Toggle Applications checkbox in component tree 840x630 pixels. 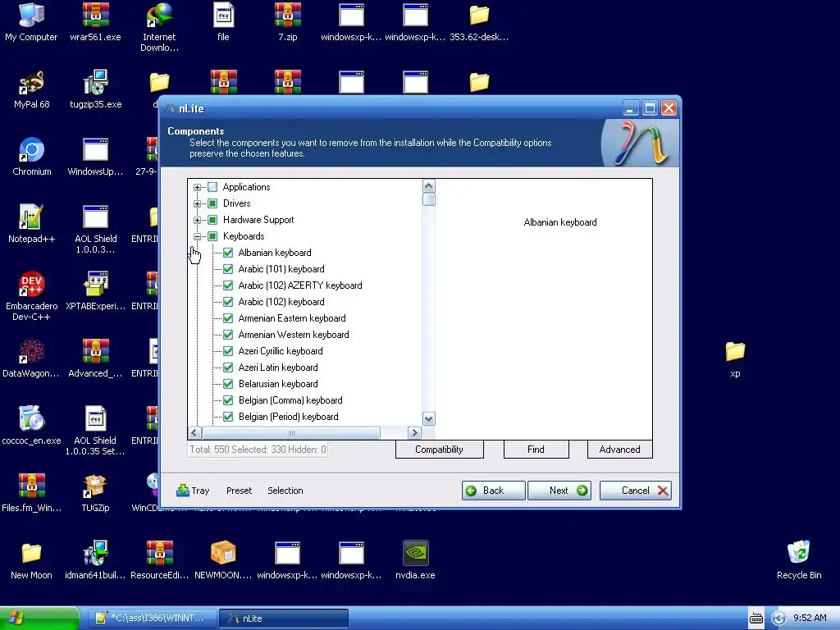pyautogui.click(x=212, y=187)
